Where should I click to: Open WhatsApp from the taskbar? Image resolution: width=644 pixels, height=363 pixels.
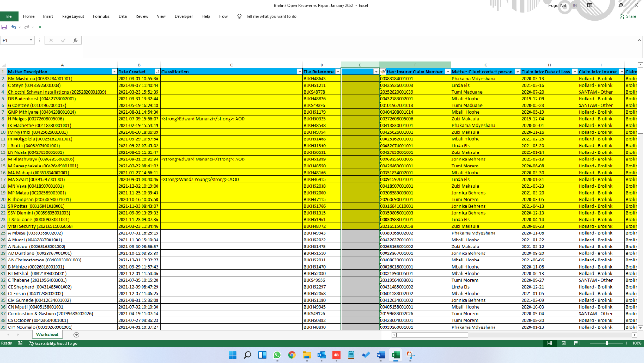pos(277,355)
